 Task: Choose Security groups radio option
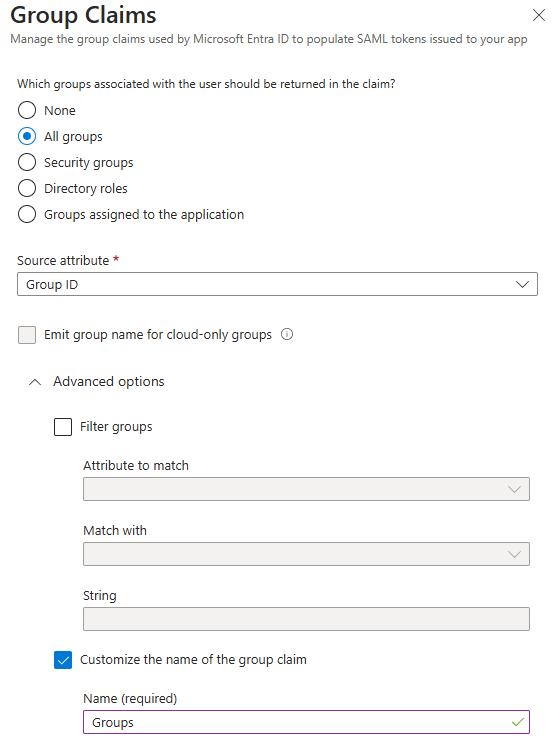pos(27,162)
